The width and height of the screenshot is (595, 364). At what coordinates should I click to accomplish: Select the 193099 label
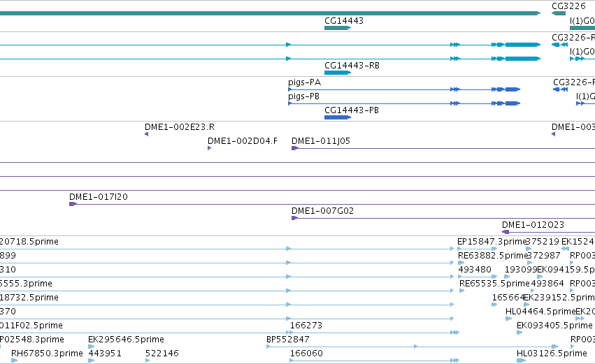pos(521,270)
